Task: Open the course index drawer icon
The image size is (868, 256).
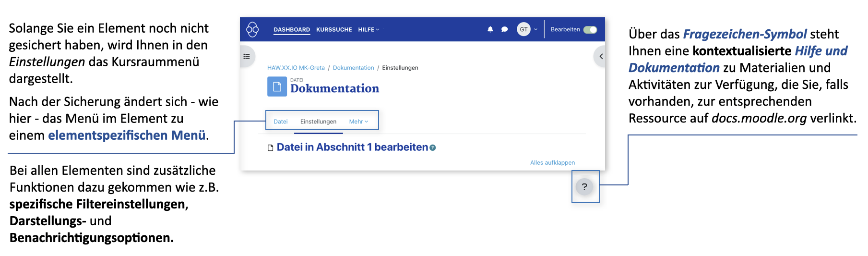Action: [247, 56]
